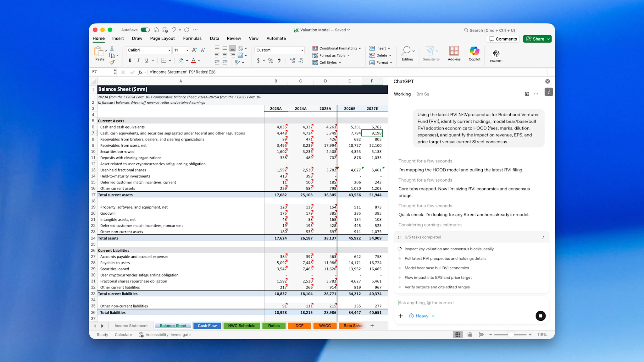Click the Insert Function fx button
The width and height of the screenshot is (644, 362).
coord(140,72)
